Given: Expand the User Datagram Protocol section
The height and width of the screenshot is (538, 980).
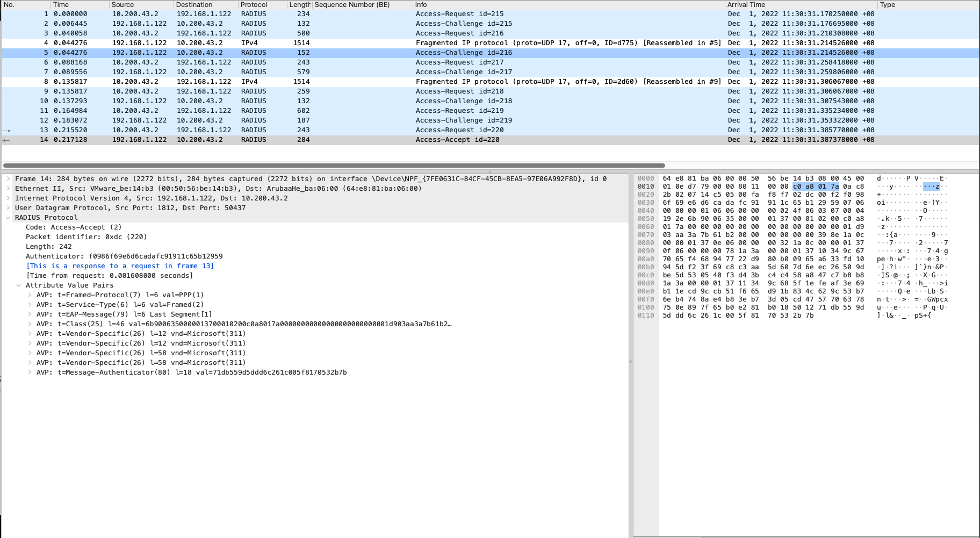Looking at the screenshot, I should pos(8,208).
